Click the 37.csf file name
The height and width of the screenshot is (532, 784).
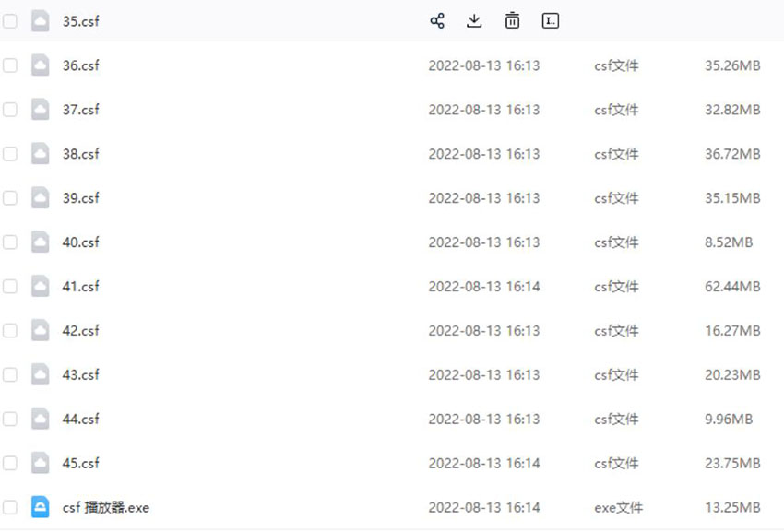[x=80, y=110]
